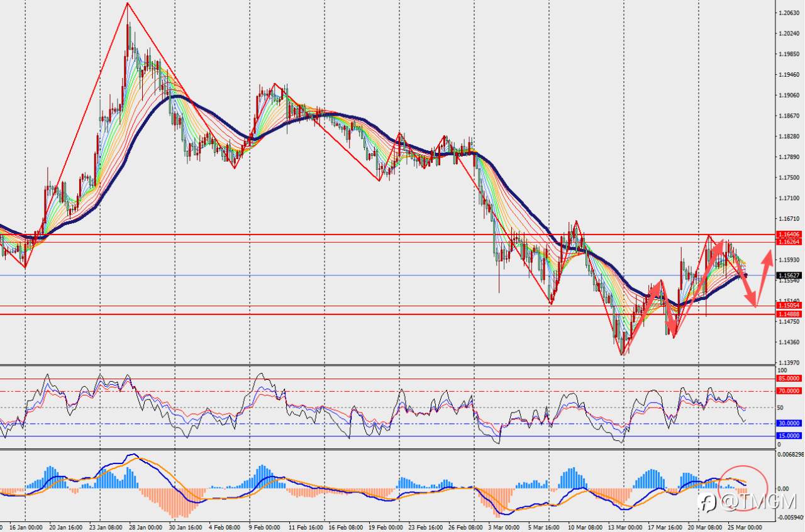Image resolution: width=805 pixels, height=532 pixels.
Task: Select the 20 Jan 16:00 time axis label
Action: [66, 527]
